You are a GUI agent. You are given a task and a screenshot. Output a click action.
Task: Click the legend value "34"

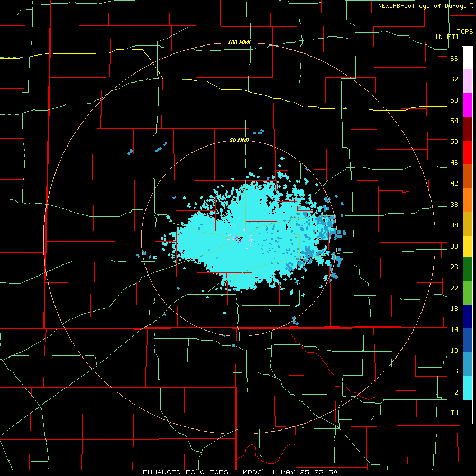tap(454, 225)
